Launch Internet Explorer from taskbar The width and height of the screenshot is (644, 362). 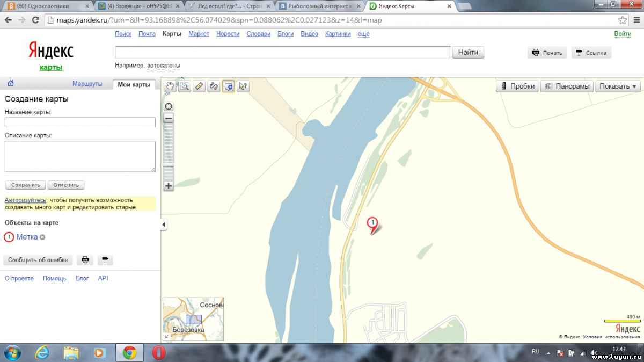42,353
